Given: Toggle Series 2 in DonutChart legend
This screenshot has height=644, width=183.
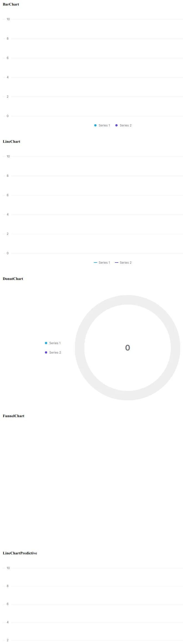Looking at the screenshot, I should (x=53, y=352).
